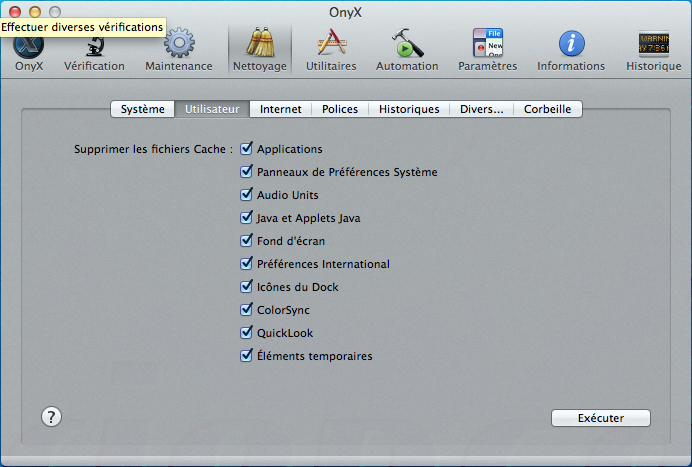Toggle Panneaux de Préférences Système checkbox
This screenshot has width=692, height=467.
[246, 171]
